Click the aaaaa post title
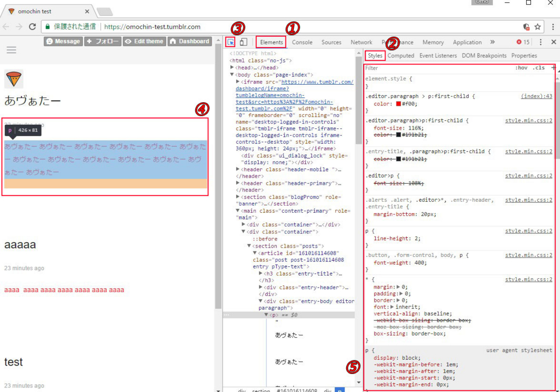 pos(20,245)
